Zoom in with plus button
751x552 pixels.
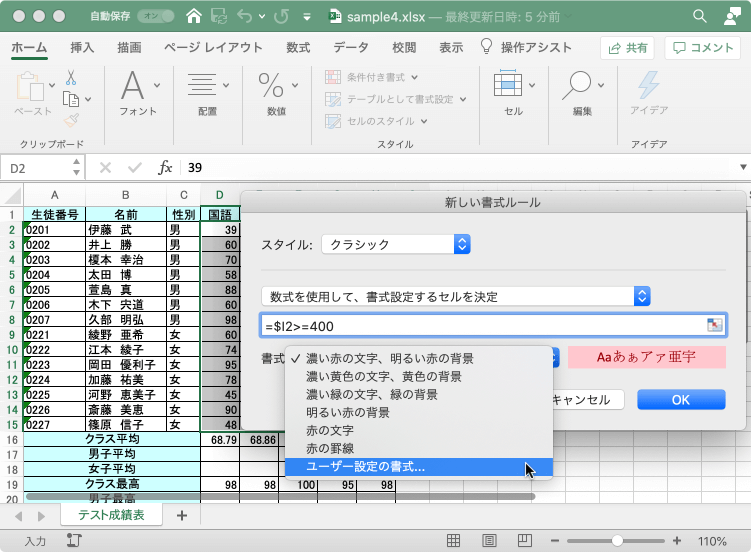(677, 541)
